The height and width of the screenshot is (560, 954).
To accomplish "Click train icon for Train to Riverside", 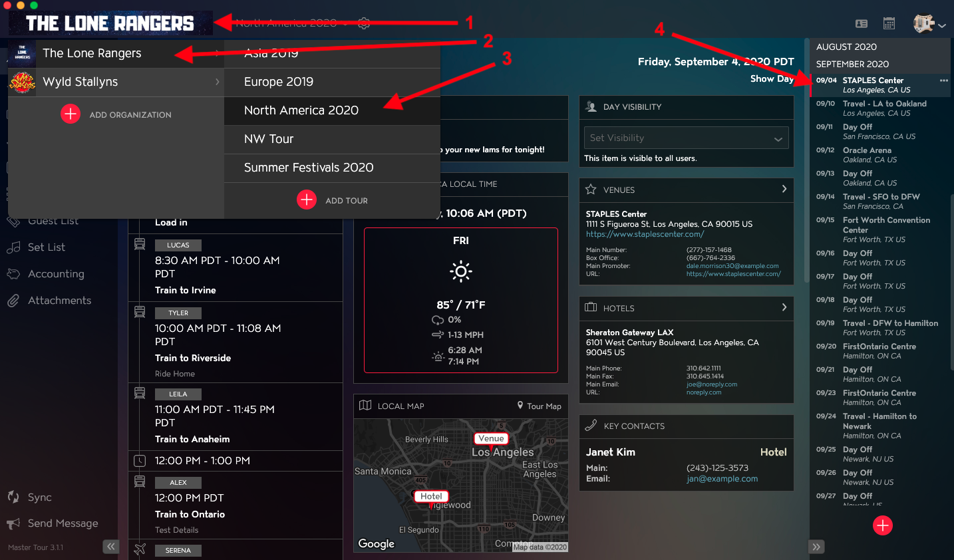I will 140,311.
